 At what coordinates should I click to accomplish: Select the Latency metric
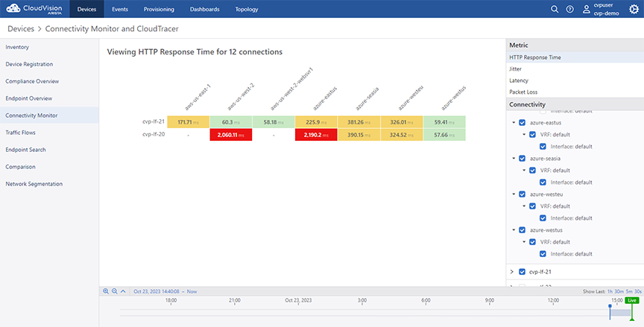[x=575, y=80]
